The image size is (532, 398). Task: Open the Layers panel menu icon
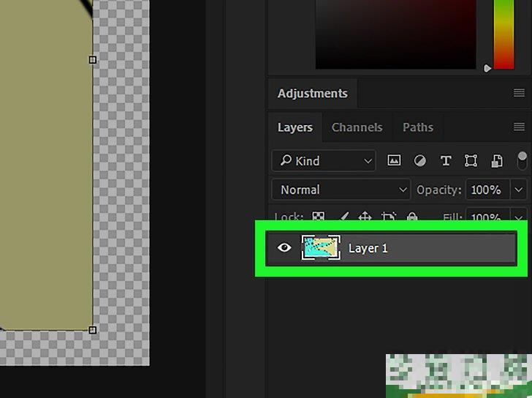pyautogui.click(x=519, y=127)
